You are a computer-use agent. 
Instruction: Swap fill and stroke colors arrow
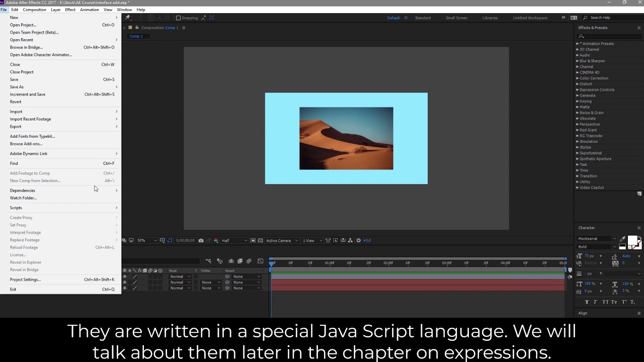tap(640, 238)
